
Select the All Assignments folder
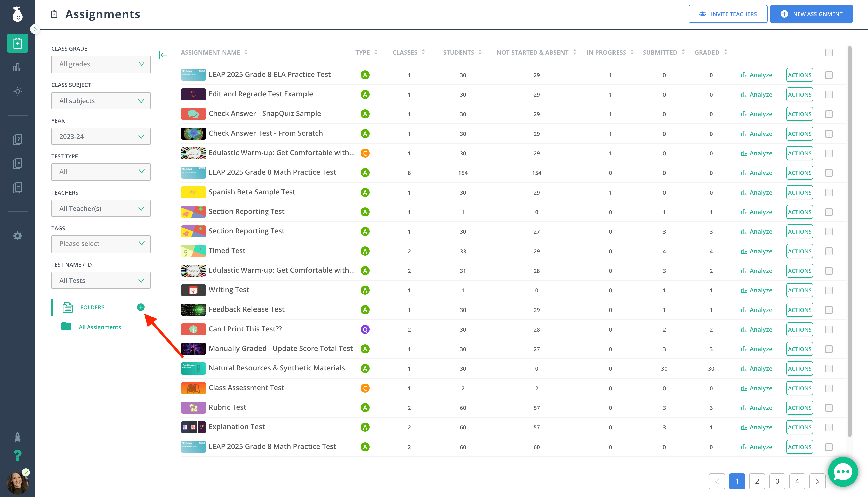(x=100, y=327)
